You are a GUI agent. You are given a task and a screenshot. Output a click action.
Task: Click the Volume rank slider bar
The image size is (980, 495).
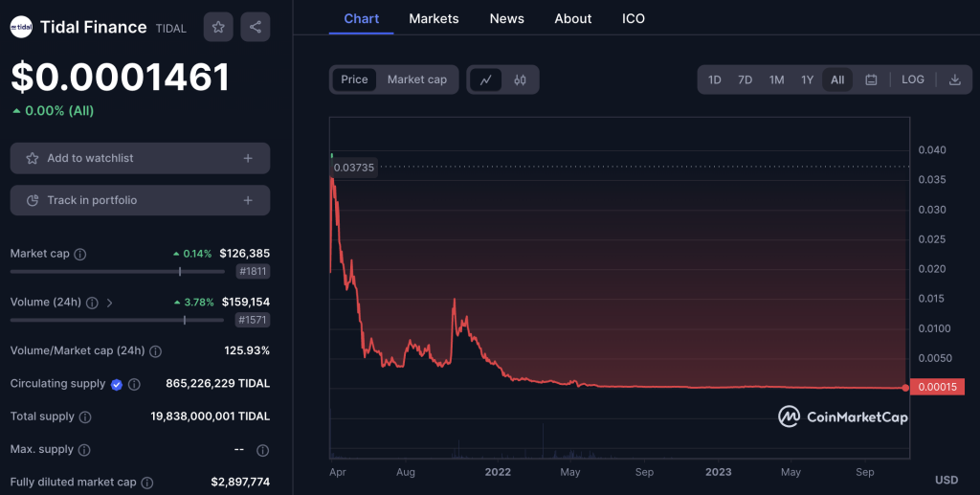(117, 320)
